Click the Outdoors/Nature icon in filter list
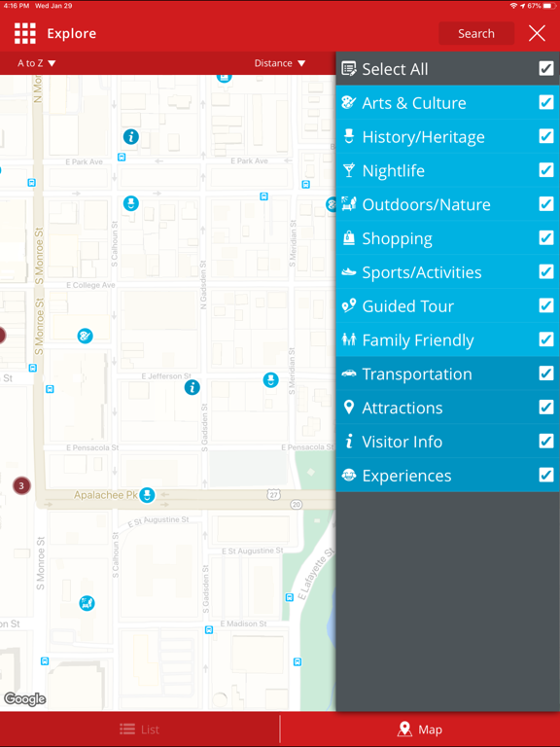This screenshot has width=560, height=747. click(x=349, y=204)
